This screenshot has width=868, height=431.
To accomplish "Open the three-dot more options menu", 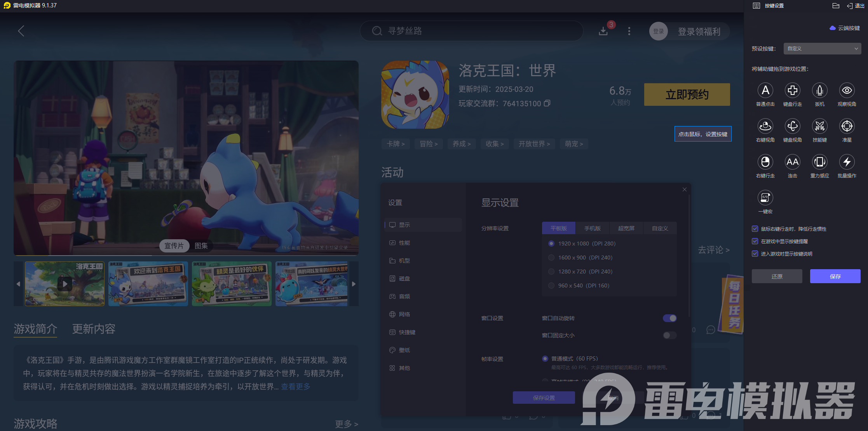I will coord(629,31).
